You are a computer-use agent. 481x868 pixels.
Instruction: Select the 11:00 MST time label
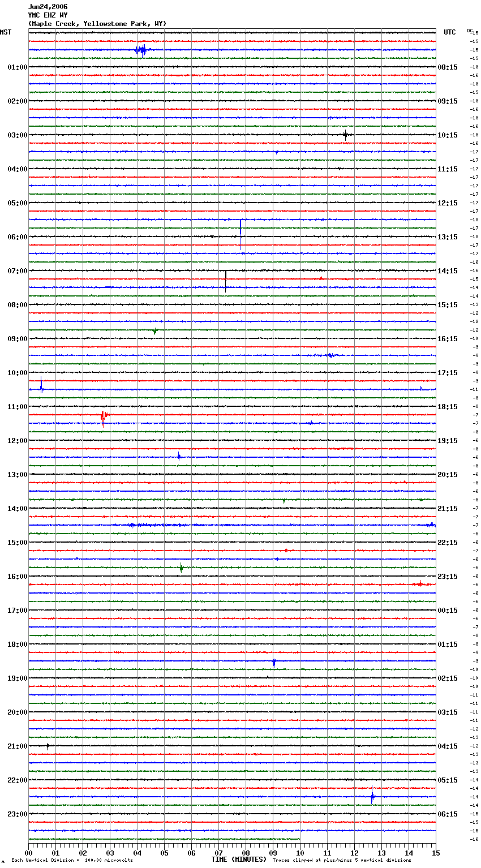tap(18, 407)
